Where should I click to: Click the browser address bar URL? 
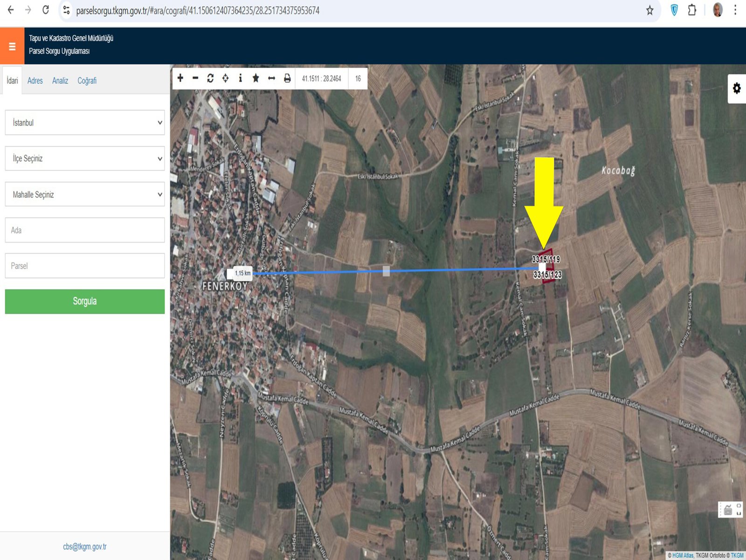(x=198, y=11)
